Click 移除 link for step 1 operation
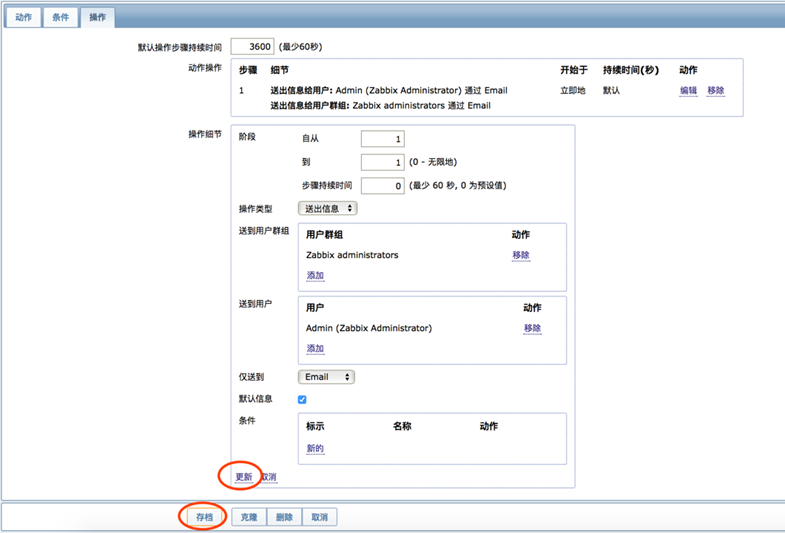This screenshot has width=785, height=533. 716,91
